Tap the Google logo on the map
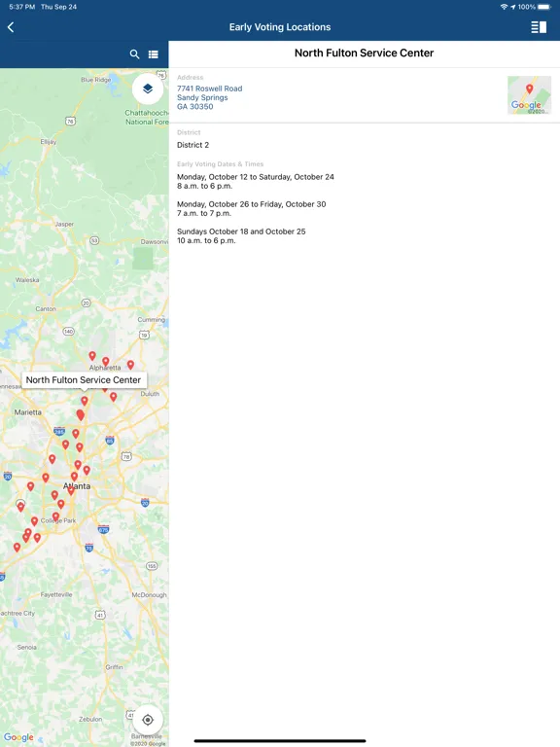Image resolution: width=560 pixels, height=747 pixels. tap(18, 737)
